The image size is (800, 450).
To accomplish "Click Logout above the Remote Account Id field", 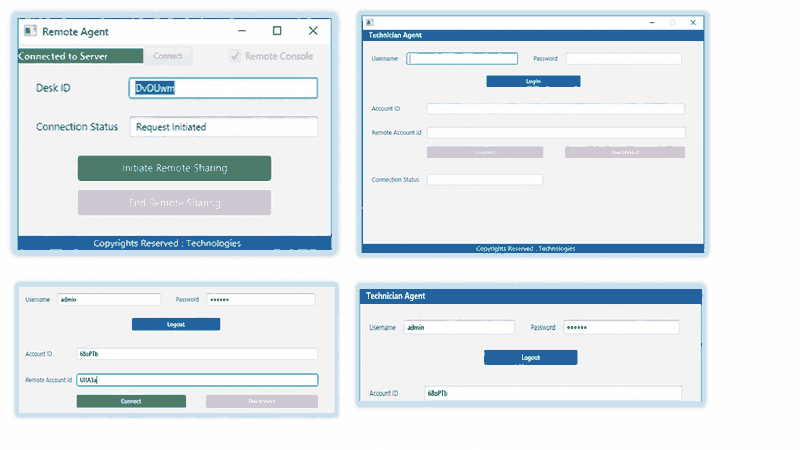I will [176, 324].
